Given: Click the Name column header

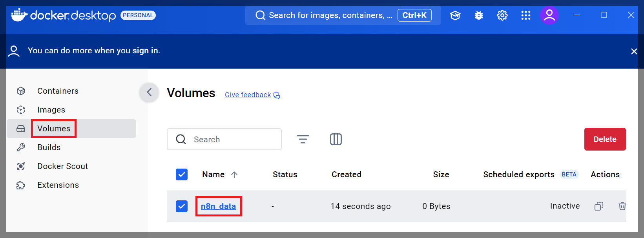Looking at the screenshot, I should (x=213, y=174).
